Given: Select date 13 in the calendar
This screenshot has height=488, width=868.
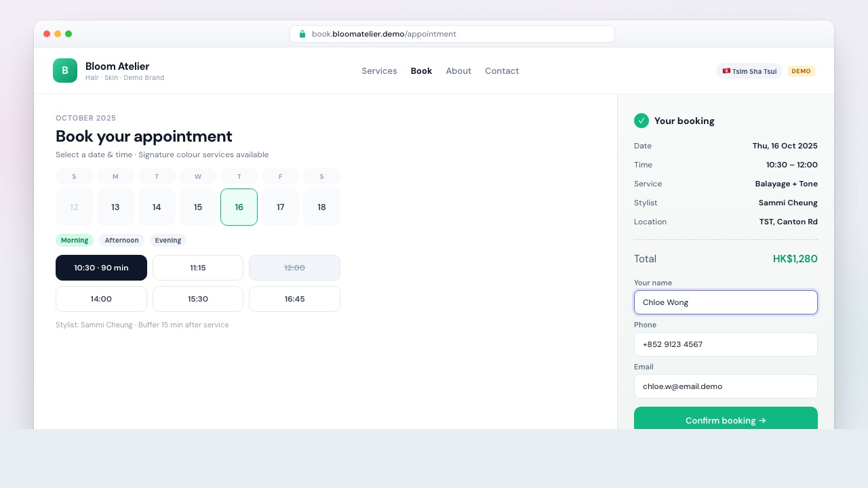Looking at the screenshot, I should coord(115,207).
